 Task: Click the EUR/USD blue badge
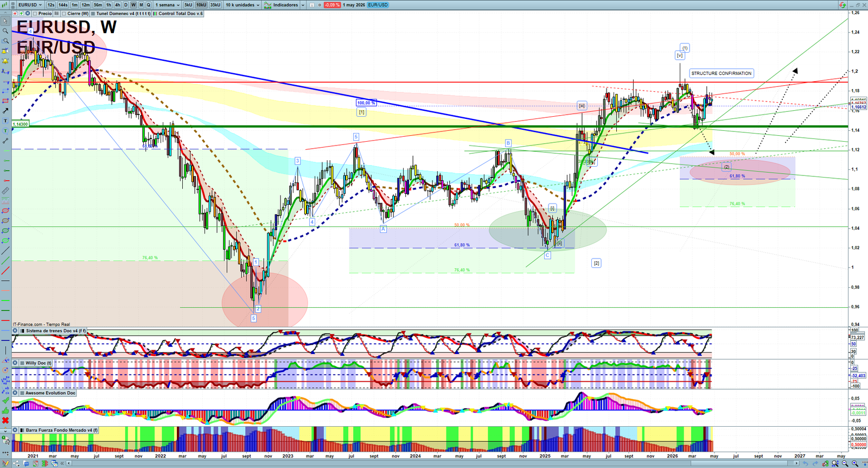pyautogui.click(x=378, y=5)
